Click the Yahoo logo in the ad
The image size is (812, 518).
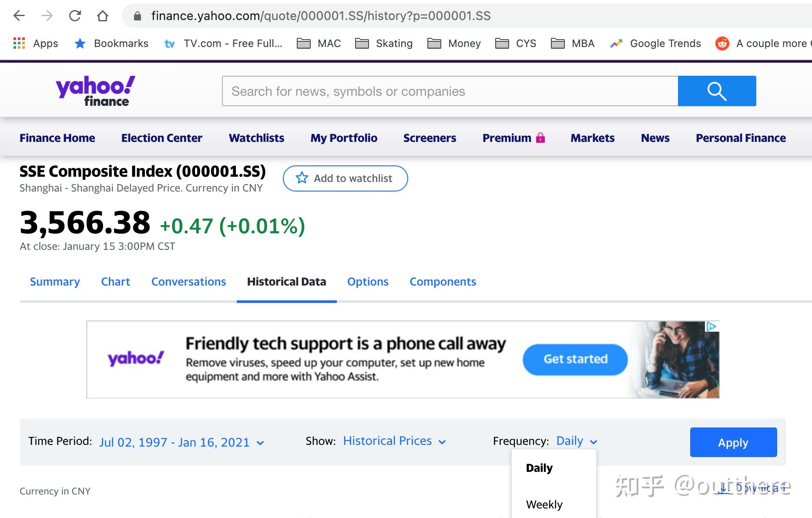[135, 359]
